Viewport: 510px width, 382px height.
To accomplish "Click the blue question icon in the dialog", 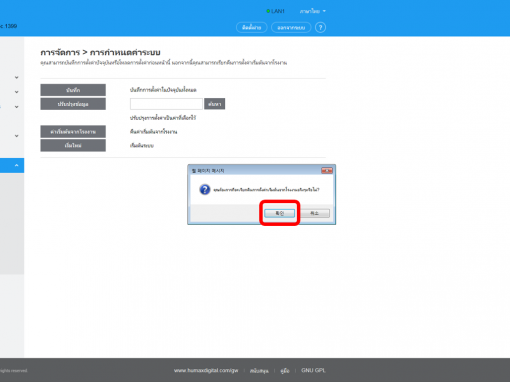I will (x=205, y=190).
